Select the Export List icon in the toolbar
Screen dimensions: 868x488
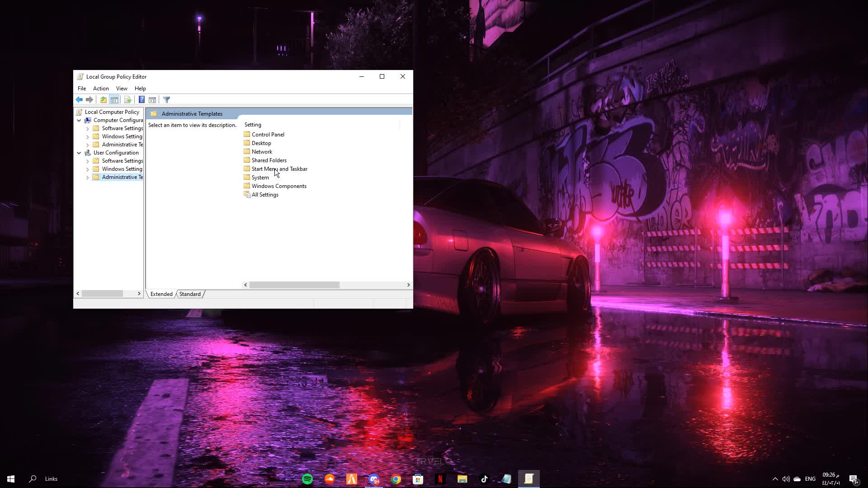point(128,100)
